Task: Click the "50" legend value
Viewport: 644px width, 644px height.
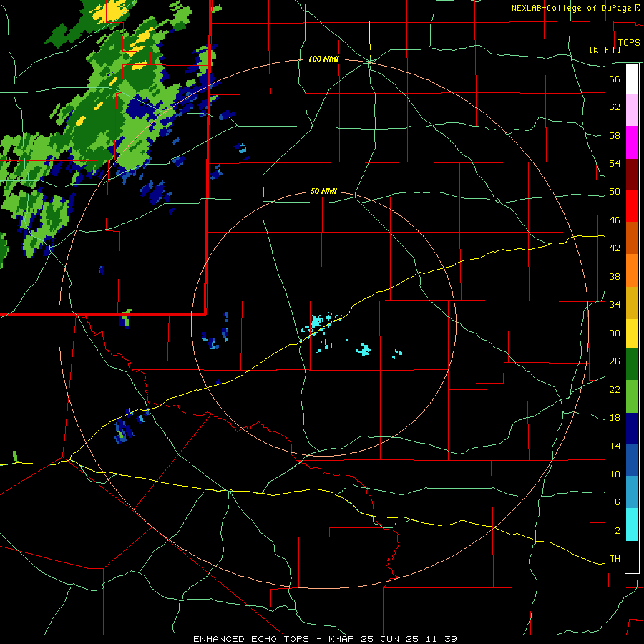Action: click(615, 192)
